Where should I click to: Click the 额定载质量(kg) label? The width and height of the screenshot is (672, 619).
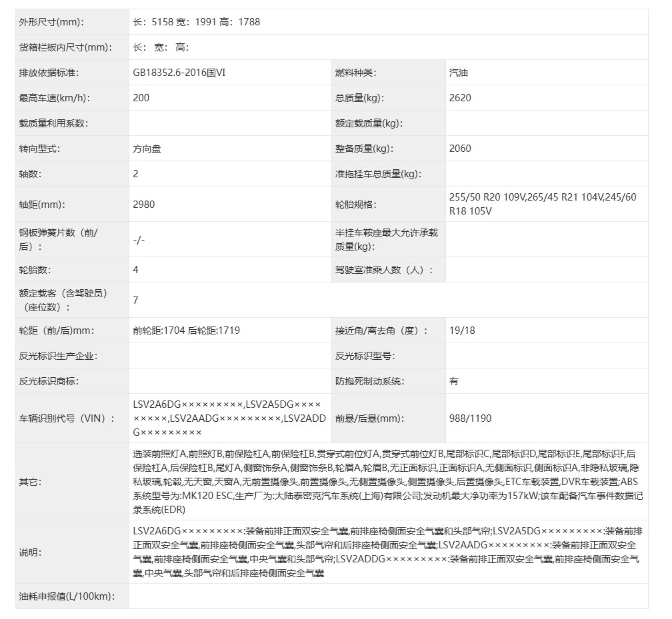369,123
